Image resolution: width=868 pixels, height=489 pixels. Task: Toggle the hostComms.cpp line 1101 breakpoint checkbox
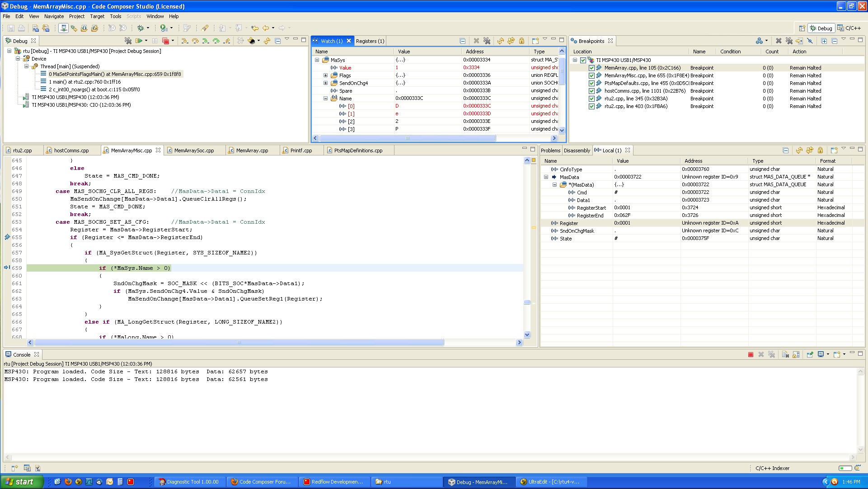click(x=591, y=91)
